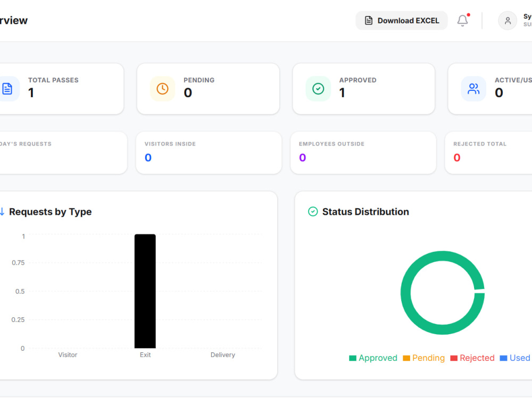This screenshot has height=398, width=532.
Task: Select the Approved stat card
Action: click(364, 89)
